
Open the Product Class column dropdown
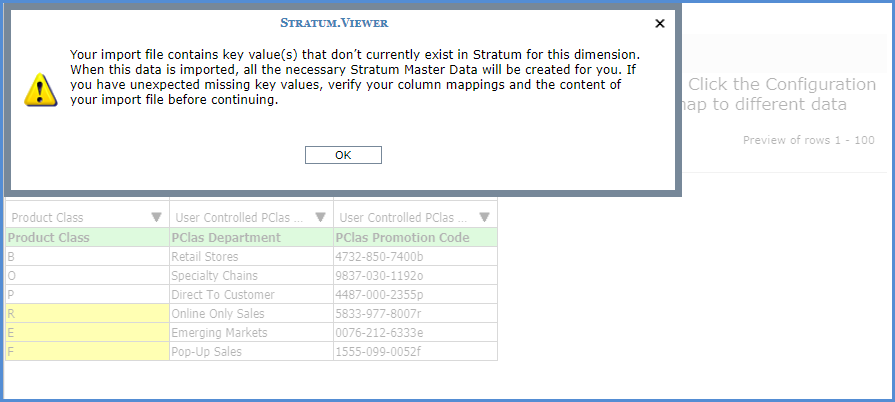[156, 218]
